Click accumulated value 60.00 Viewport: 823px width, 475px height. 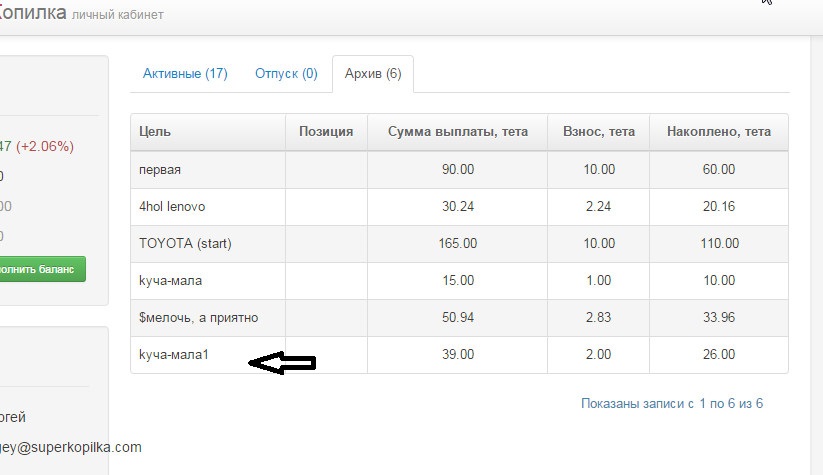point(719,170)
